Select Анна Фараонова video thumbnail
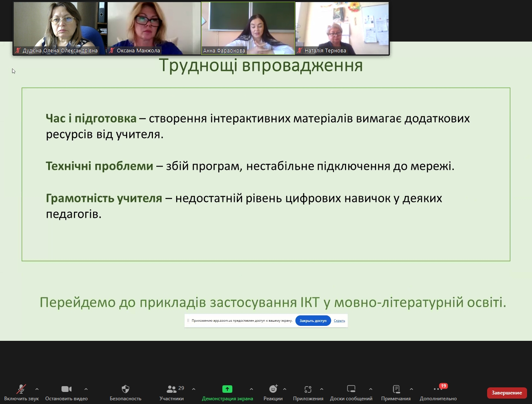 click(x=248, y=28)
